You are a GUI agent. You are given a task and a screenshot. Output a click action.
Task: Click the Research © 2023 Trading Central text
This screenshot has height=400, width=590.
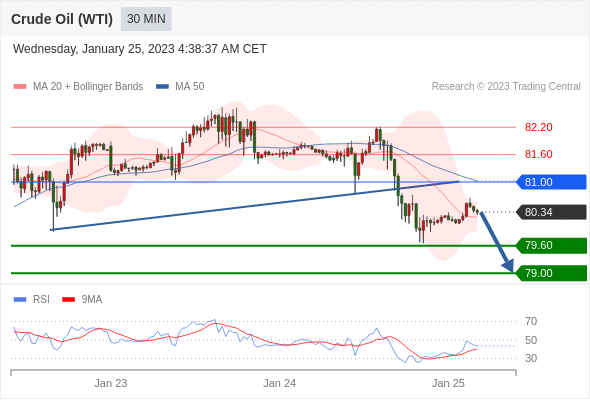[x=506, y=87]
